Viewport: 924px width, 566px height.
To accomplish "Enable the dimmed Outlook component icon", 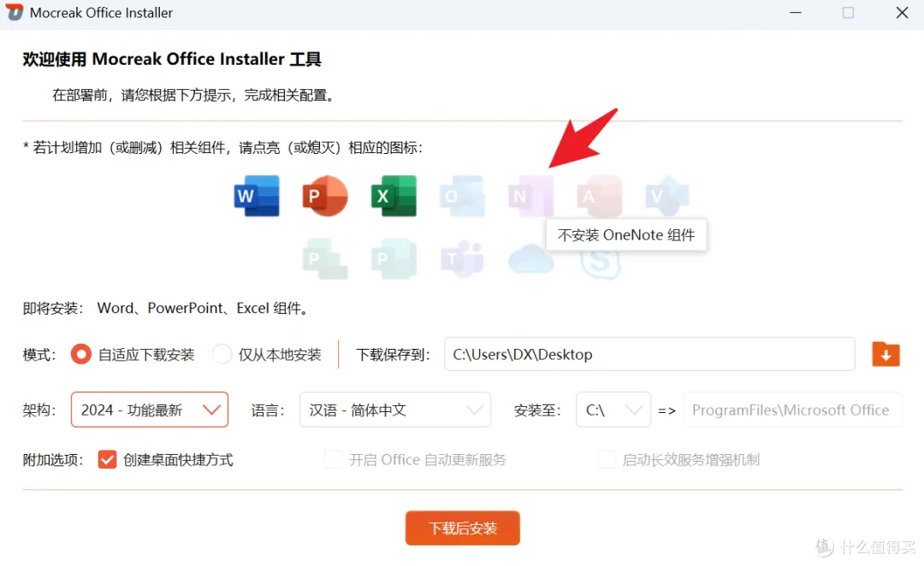I will pyautogui.click(x=462, y=196).
